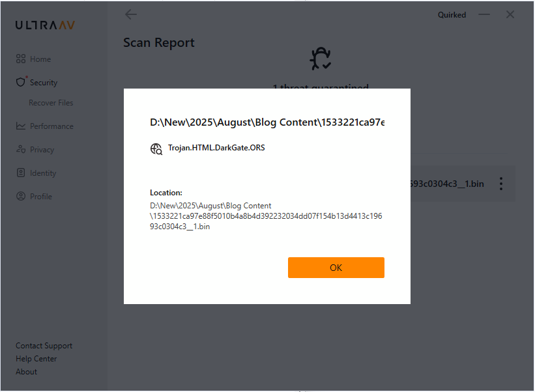Viewport: 535px width, 392px height.
Task: Go back using the left arrow
Action: click(131, 14)
